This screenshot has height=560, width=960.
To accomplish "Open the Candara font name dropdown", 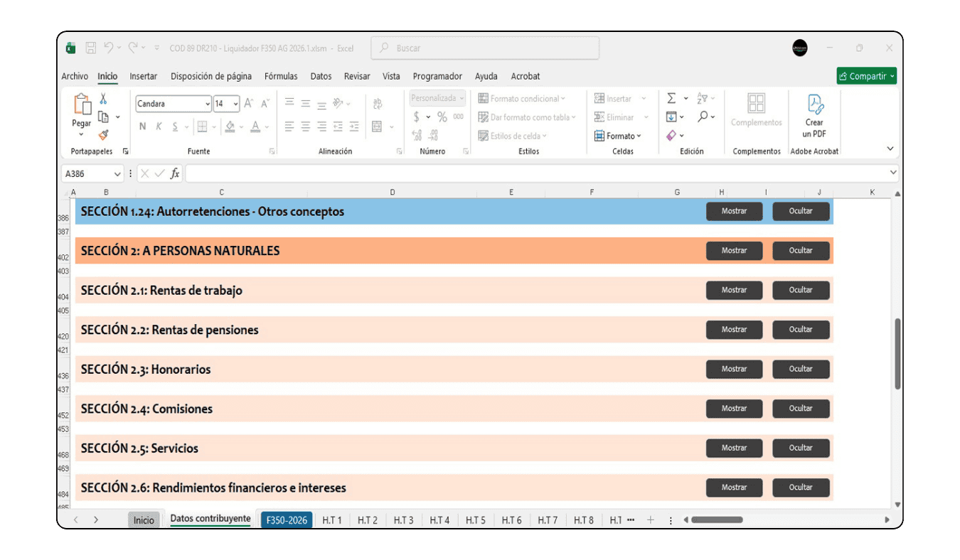I will [x=208, y=104].
